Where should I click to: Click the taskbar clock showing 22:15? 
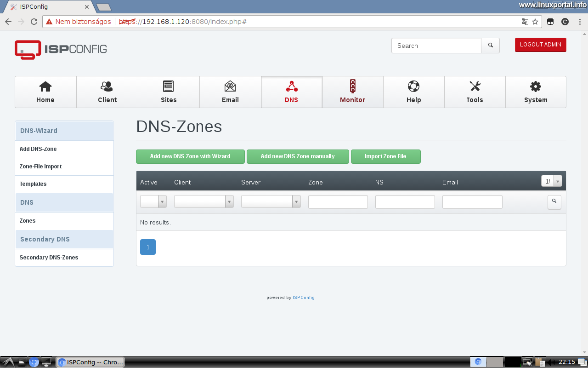pos(567,362)
